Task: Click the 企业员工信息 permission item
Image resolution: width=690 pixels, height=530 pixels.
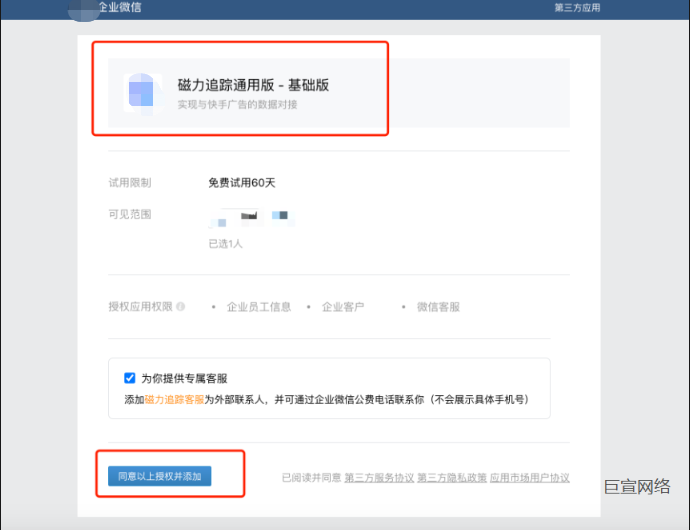Action: [x=259, y=307]
